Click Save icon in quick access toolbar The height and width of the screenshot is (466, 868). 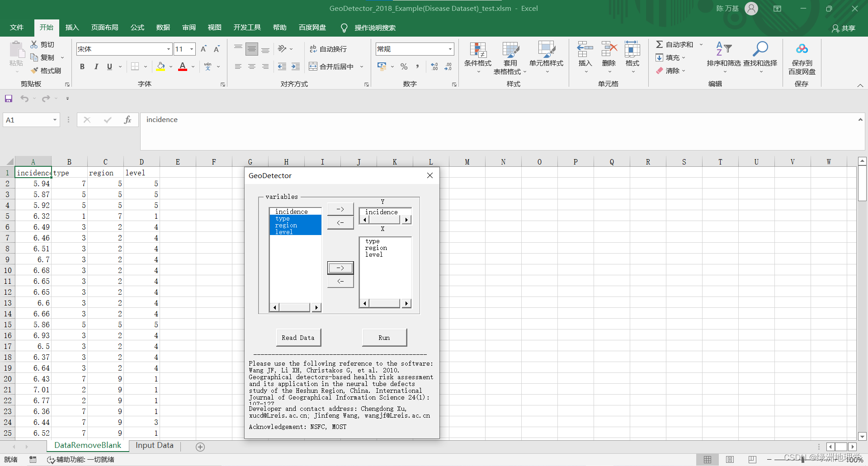coord(9,99)
